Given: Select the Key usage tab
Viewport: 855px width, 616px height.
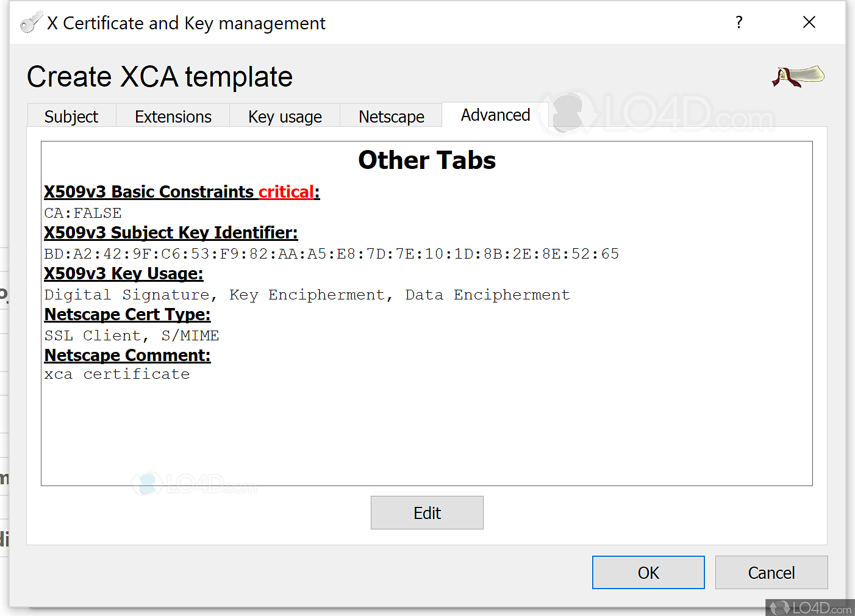Looking at the screenshot, I should (284, 116).
